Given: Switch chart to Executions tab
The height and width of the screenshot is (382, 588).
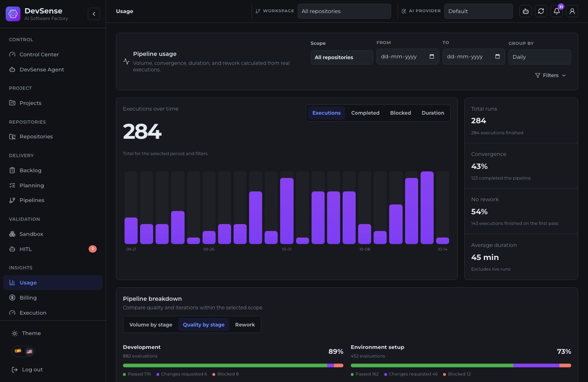Looking at the screenshot, I should pos(326,113).
